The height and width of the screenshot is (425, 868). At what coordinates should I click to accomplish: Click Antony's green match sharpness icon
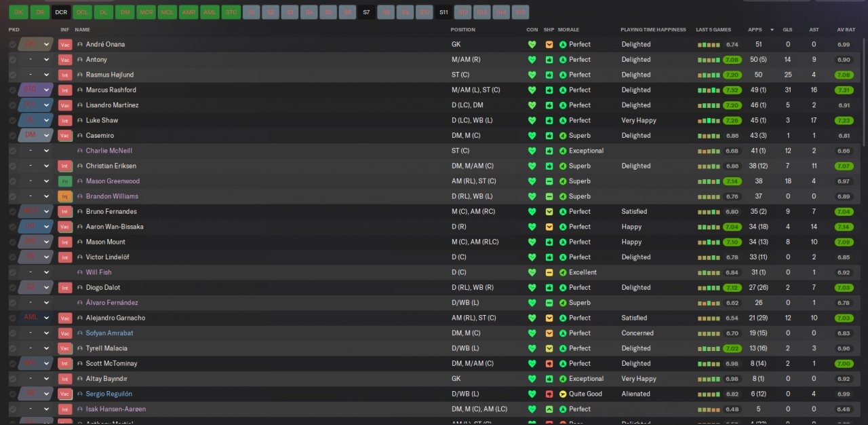549,60
